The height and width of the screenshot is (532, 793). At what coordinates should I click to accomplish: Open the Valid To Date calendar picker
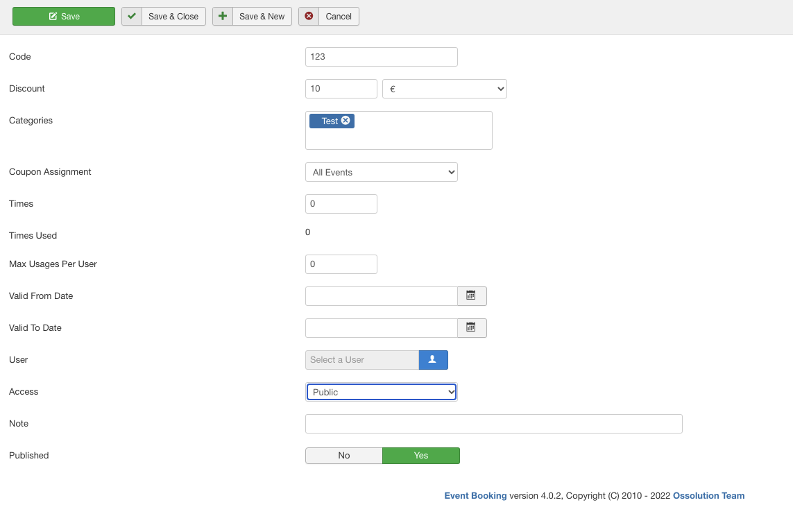point(471,328)
